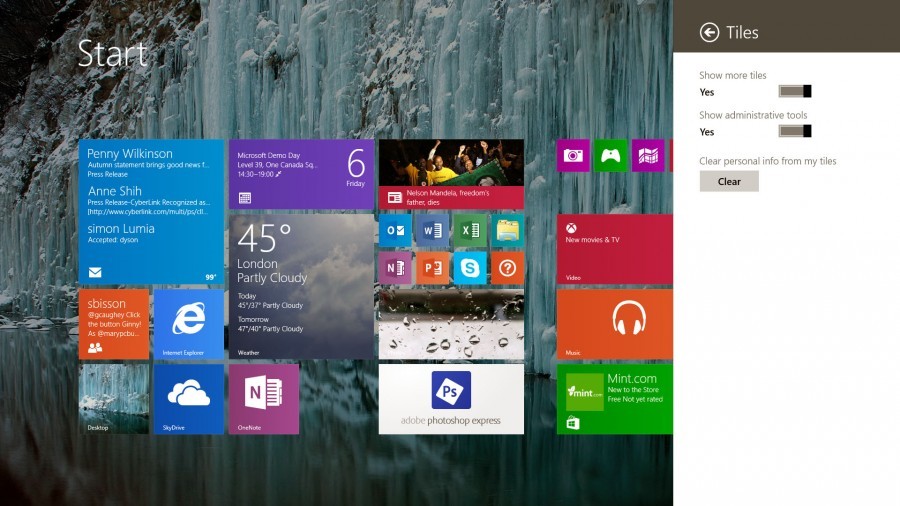Launch the OneNote tile beside SkyDrive
Image resolution: width=900 pixels, height=506 pixels.
click(x=264, y=398)
